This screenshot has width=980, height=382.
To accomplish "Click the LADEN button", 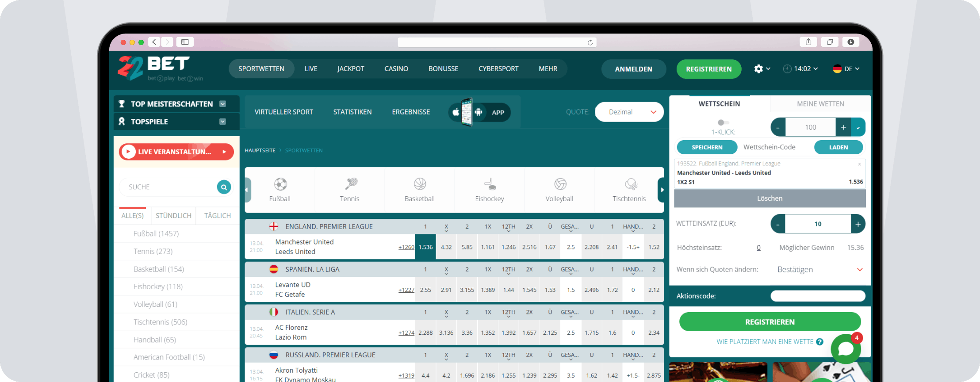I will coord(838,147).
